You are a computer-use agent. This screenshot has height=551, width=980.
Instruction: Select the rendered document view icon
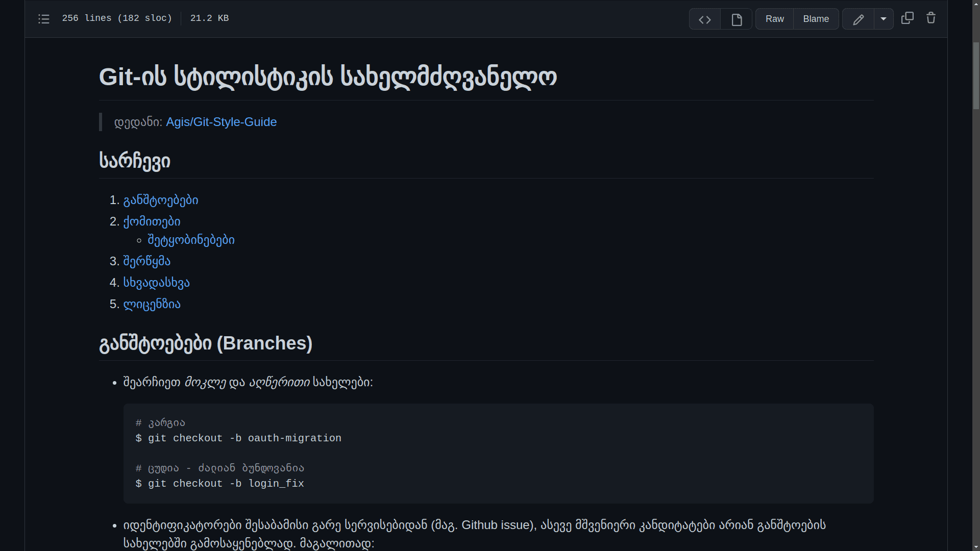pos(736,19)
